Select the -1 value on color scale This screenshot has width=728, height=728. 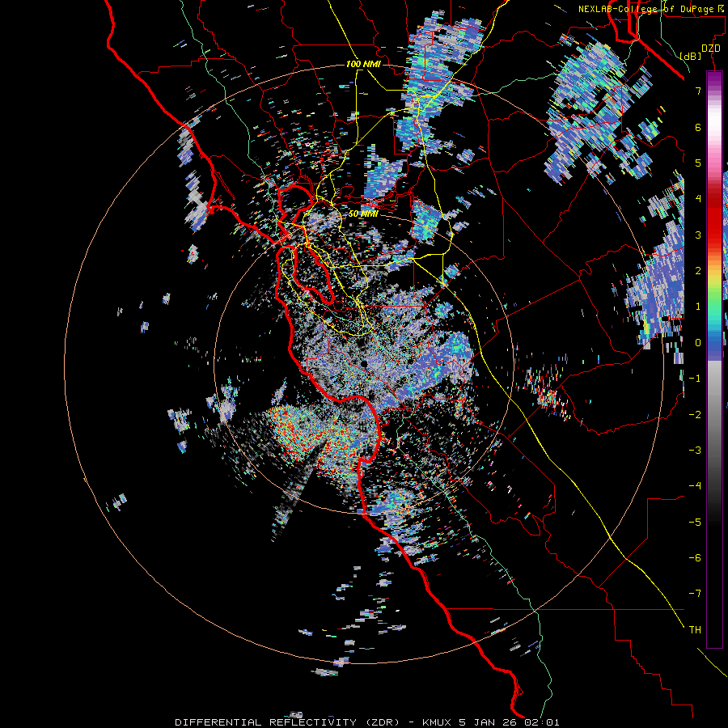click(695, 379)
